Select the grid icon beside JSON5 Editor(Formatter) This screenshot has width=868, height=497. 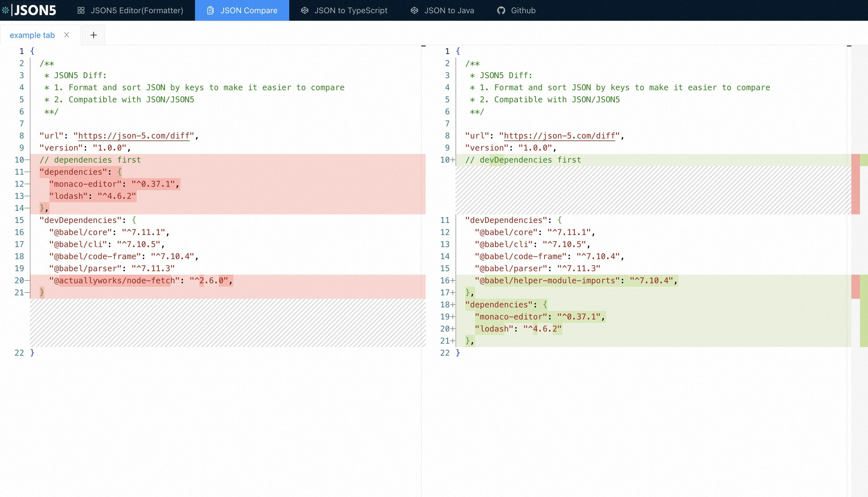[81, 10]
